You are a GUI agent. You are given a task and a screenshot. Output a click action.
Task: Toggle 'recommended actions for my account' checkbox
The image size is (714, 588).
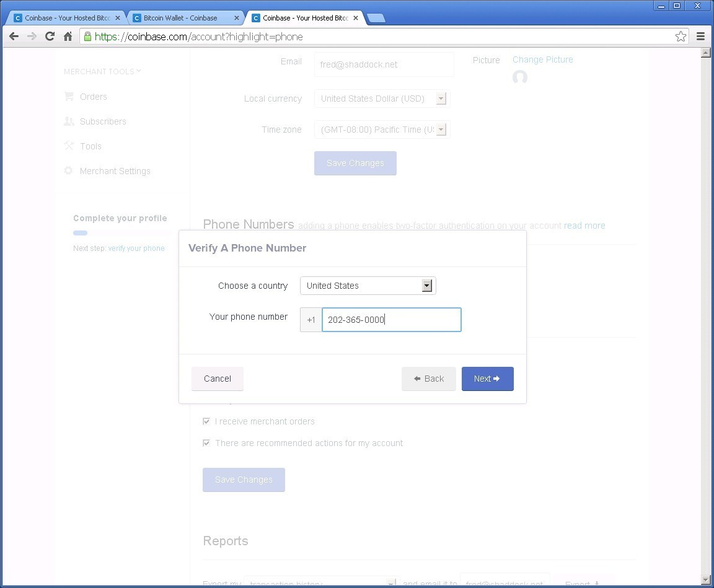206,443
